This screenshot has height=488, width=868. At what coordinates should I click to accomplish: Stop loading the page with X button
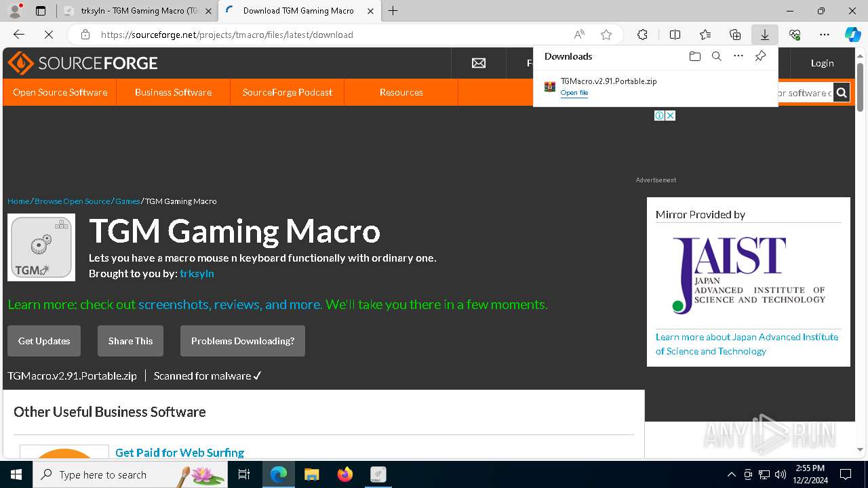(49, 35)
